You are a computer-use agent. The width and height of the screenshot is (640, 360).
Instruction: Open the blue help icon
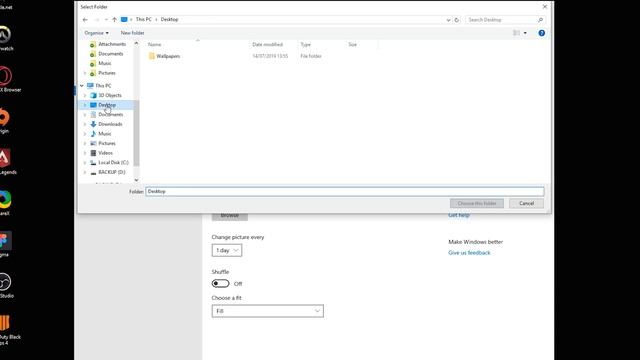541,33
